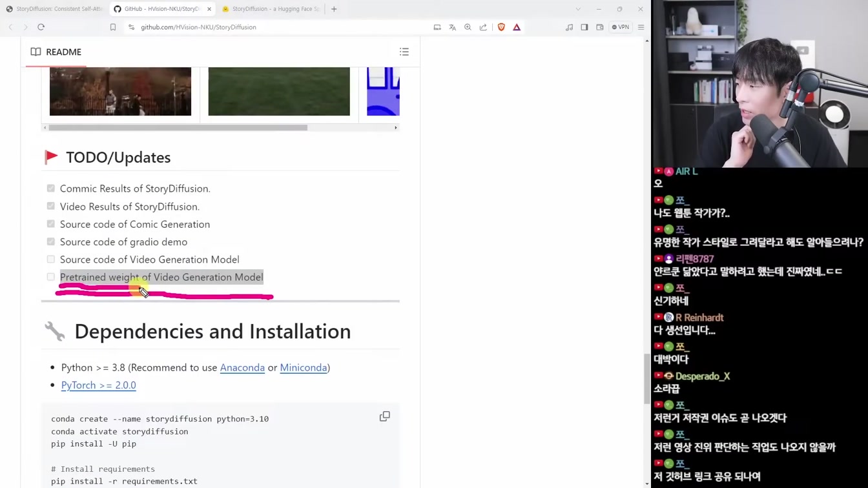Click chat username AIR L
This screenshot has height=488, width=868.
pyautogui.click(x=686, y=171)
